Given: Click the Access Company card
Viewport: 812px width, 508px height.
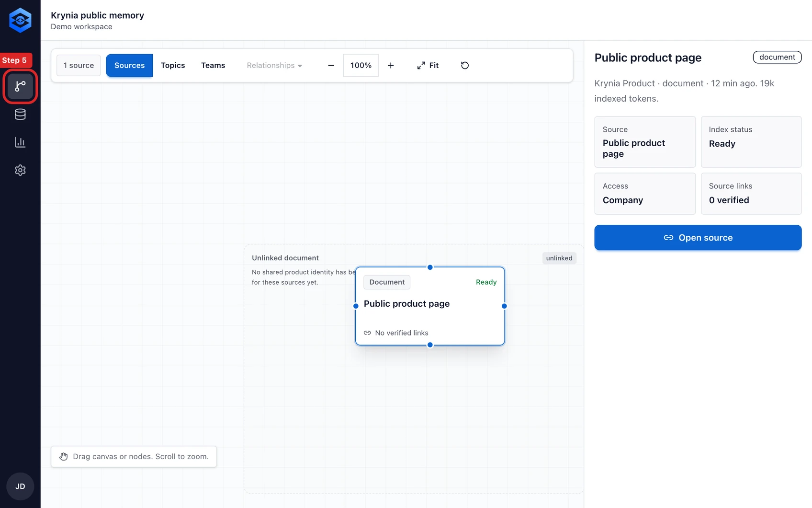Looking at the screenshot, I should pyautogui.click(x=645, y=194).
